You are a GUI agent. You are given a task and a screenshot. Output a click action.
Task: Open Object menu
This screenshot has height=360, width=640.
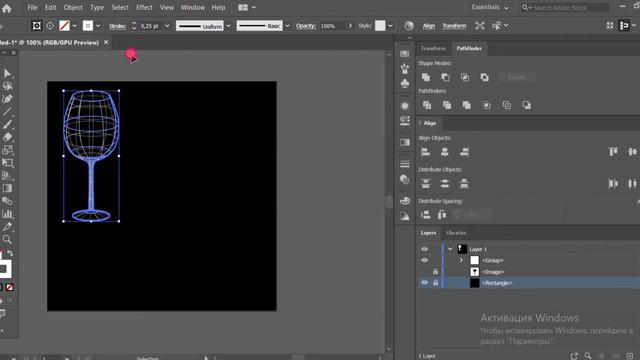(73, 7)
